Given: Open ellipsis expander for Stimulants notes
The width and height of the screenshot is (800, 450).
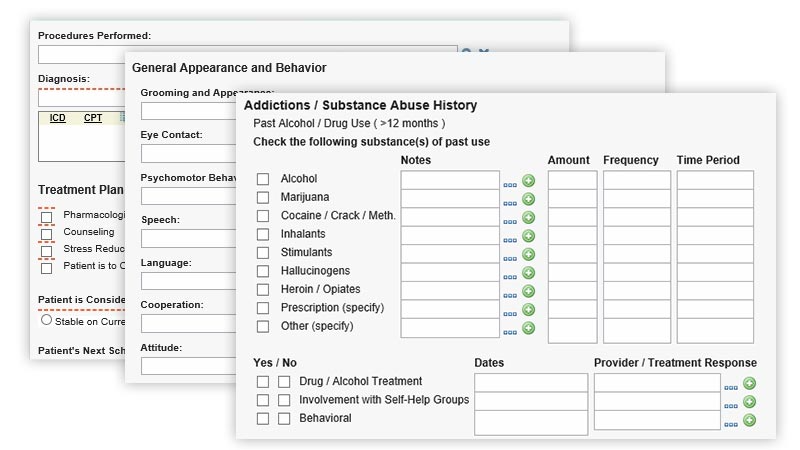Looking at the screenshot, I should [510, 257].
